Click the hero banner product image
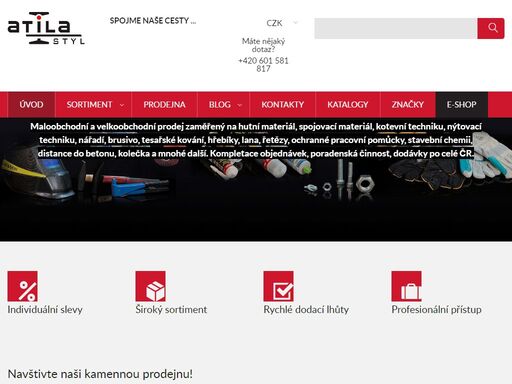 click(256, 179)
